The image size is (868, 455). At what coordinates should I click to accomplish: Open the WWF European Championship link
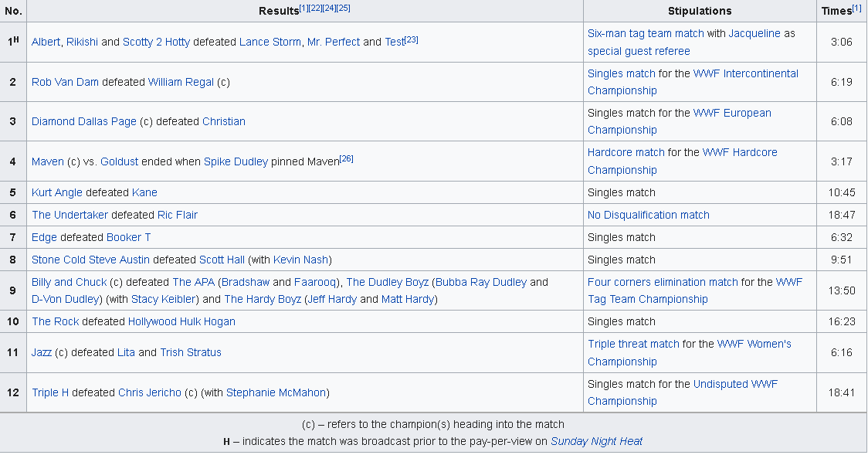[732, 113]
